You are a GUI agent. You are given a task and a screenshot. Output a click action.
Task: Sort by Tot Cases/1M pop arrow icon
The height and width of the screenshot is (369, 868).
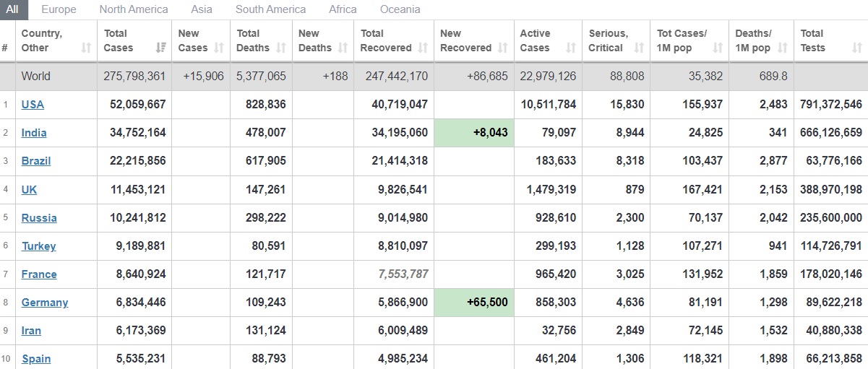click(718, 48)
